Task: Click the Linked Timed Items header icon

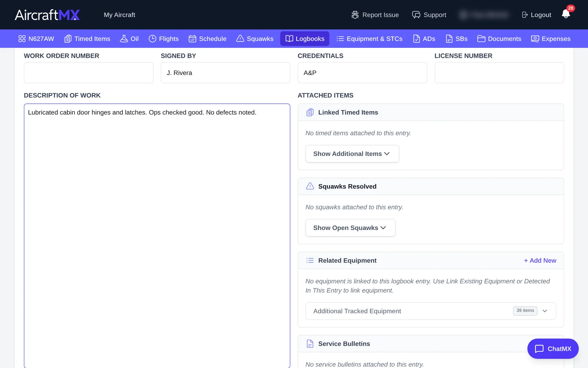Action: 310,112
